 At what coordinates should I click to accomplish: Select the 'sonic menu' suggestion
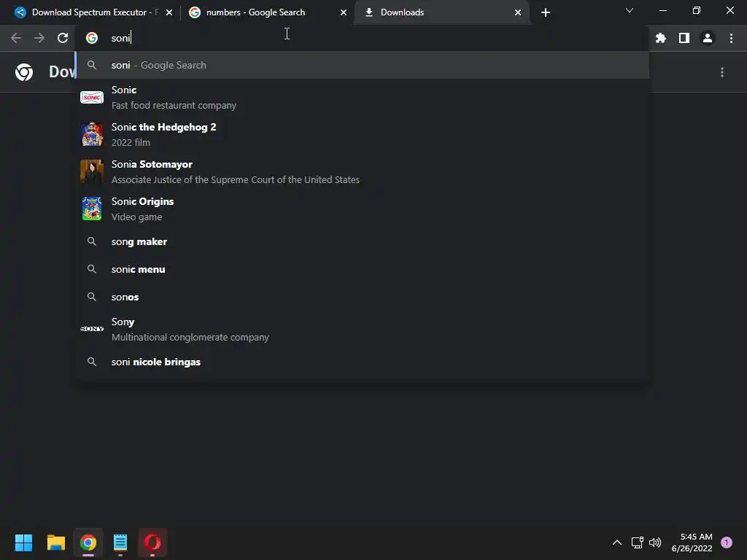pos(363,269)
